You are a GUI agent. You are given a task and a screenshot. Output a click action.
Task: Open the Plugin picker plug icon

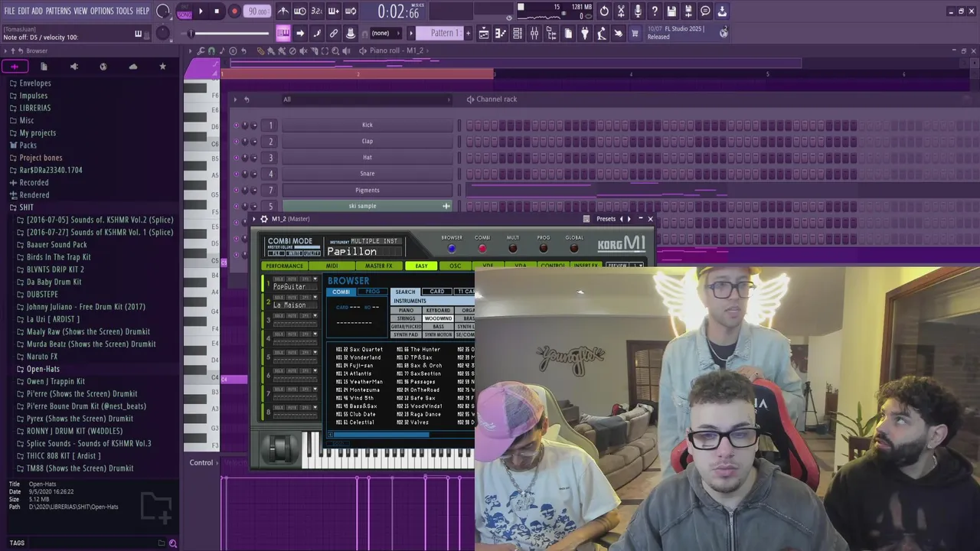[585, 34]
